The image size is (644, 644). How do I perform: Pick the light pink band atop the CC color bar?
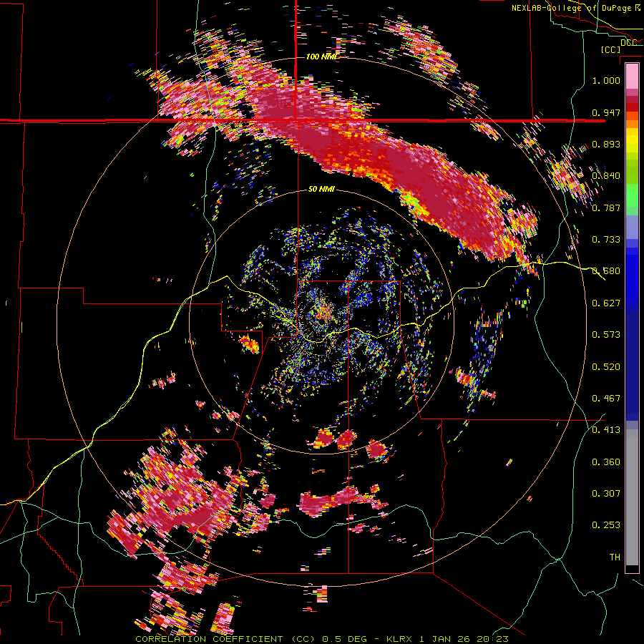[632, 76]
